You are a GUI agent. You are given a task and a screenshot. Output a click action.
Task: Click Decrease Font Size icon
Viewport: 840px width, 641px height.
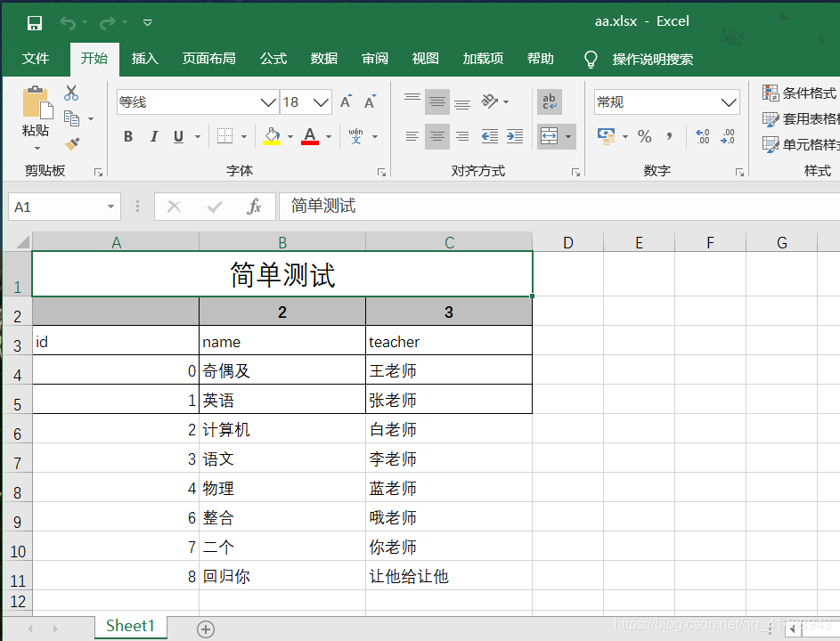(370, 101)
